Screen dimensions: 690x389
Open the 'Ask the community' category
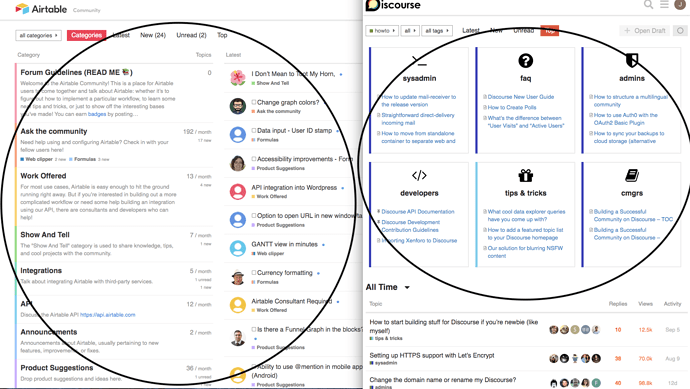pos(54,131)
